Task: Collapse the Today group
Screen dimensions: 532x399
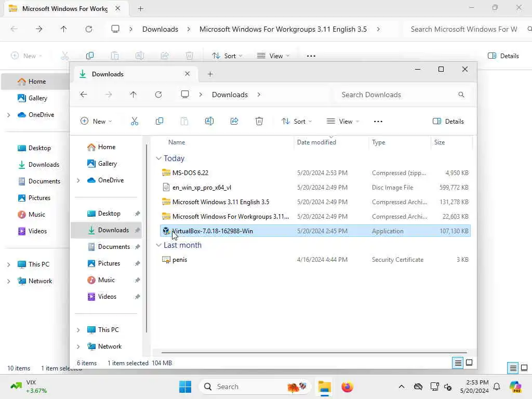Action: 158,158
